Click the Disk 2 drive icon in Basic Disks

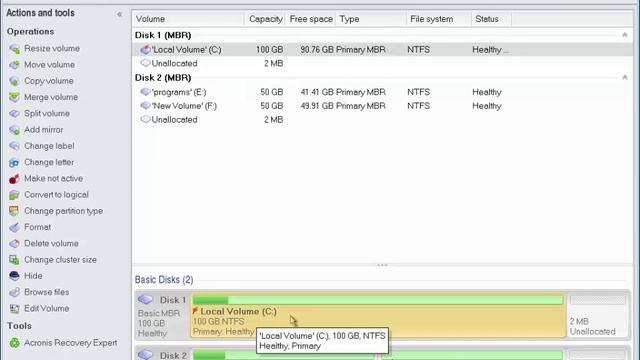145,355
